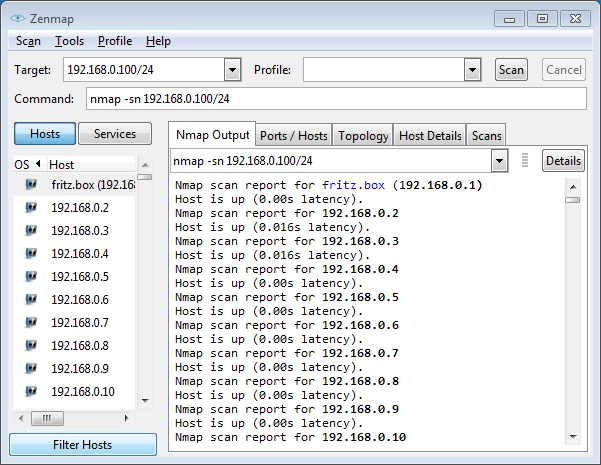This screenshot has width=601, height=465.
Task: Click host list horizontal scroll left arrow
Action: pyautogui.click(x=21, y=418)
